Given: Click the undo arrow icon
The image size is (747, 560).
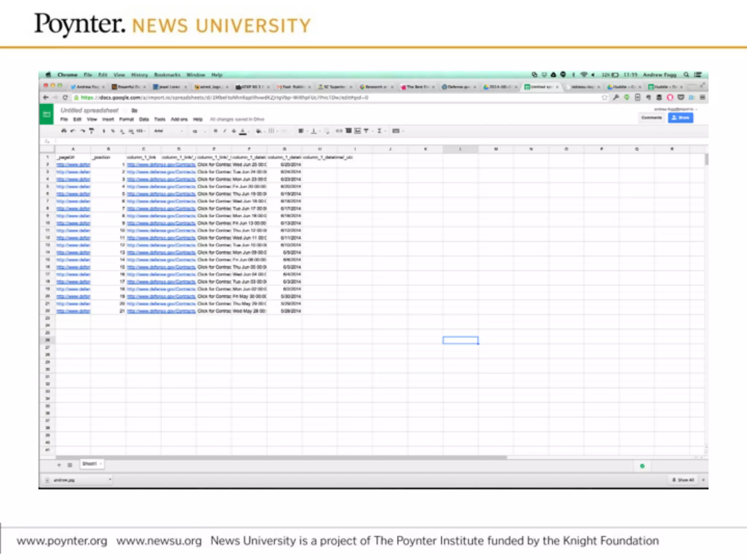Looking at the screenshot, I should pos(73,131).
